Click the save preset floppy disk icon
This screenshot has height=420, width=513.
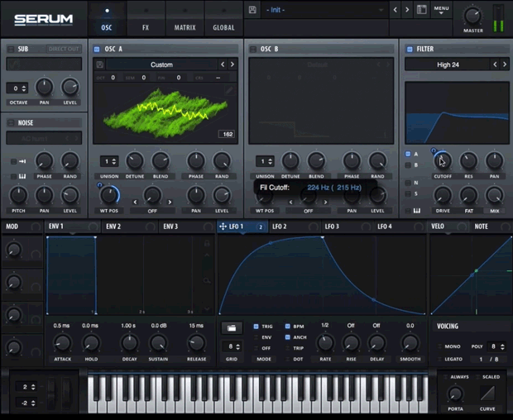click(252, 10)
